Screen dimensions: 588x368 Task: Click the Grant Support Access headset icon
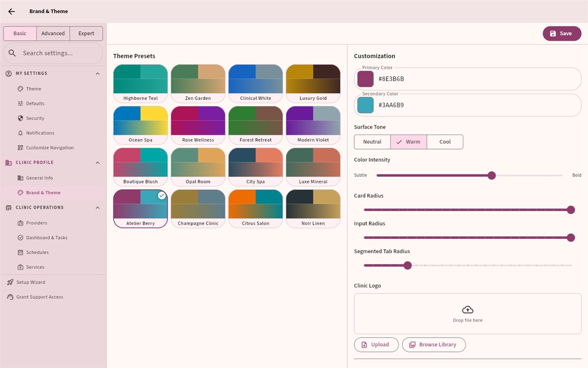pyautogui.click(x=10, y=297)
